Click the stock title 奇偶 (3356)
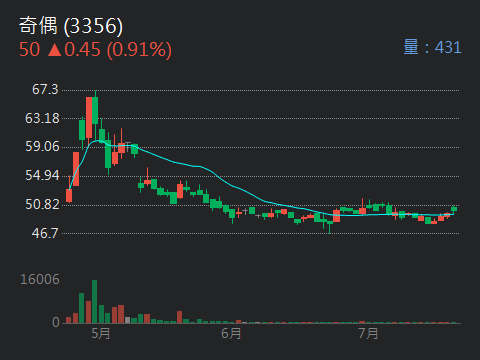Image resolution: width=480 pixels, height=360 pixels. tap(71, 26)
